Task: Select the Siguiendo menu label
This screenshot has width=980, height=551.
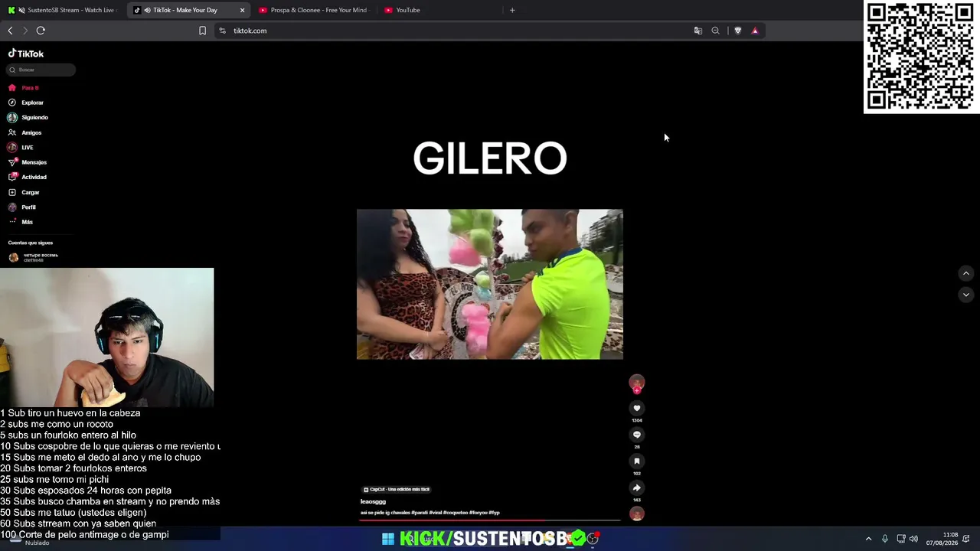Action: 34,118
